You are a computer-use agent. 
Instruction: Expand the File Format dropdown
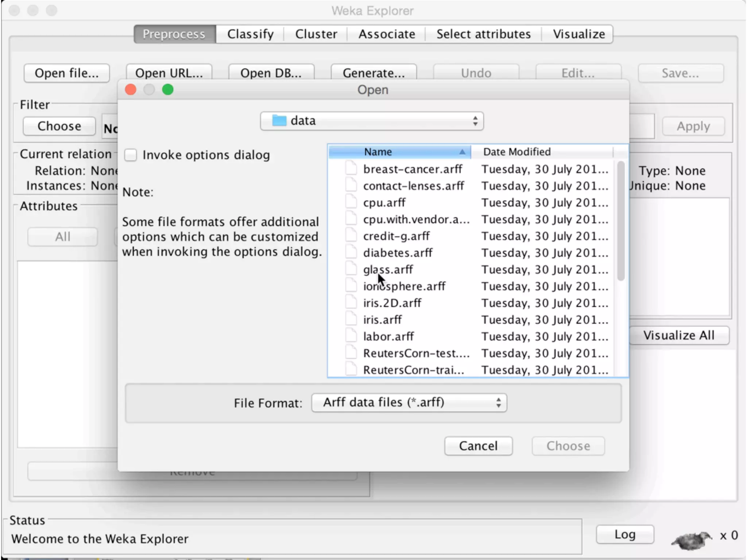409,402
